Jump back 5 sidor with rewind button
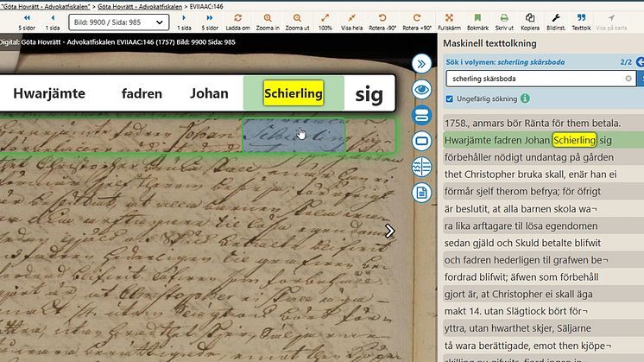Screen dimensions: 644x362 click(26, 18)
